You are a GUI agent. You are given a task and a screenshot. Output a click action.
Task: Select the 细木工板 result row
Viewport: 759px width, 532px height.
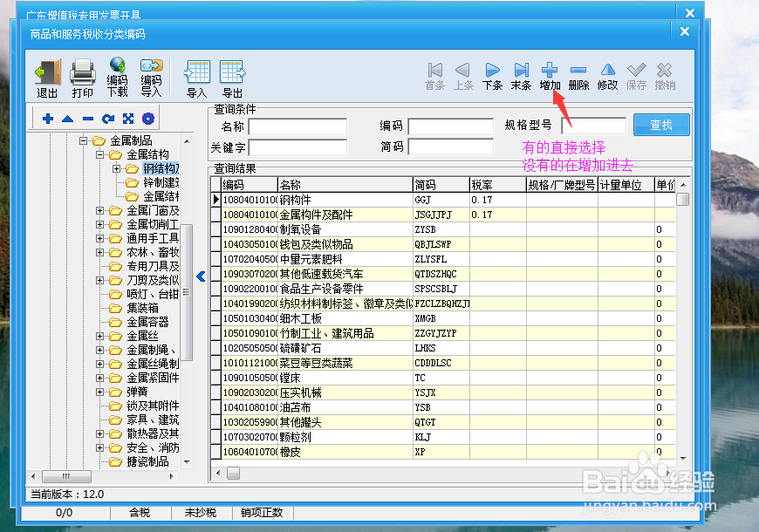click(x=443, y=318)
